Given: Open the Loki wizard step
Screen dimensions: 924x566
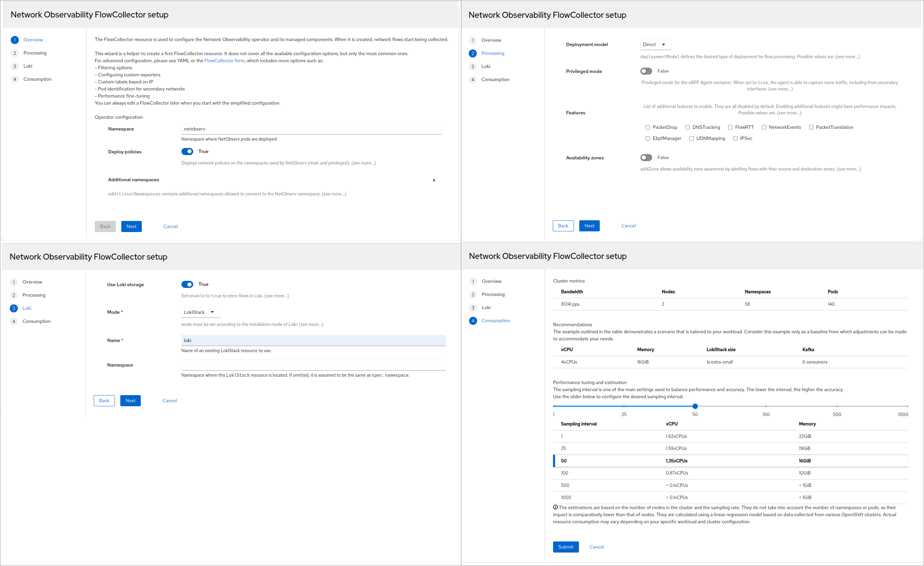Looking at the screenshot, I should 28,66.
